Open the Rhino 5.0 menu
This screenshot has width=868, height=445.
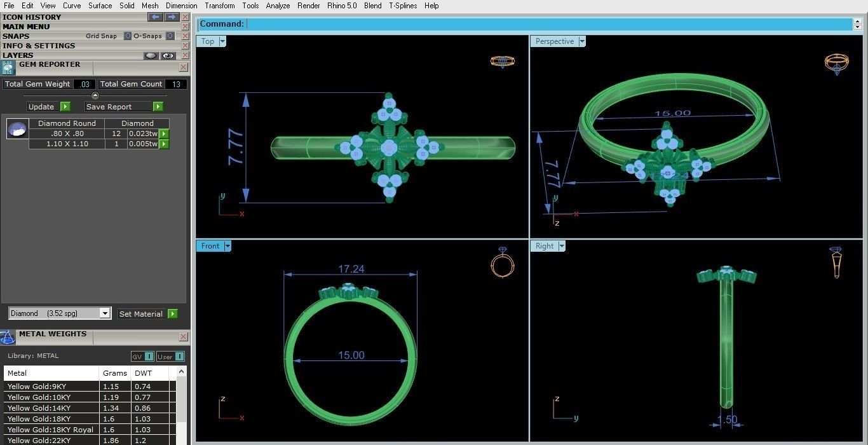[x=342, y=6]
